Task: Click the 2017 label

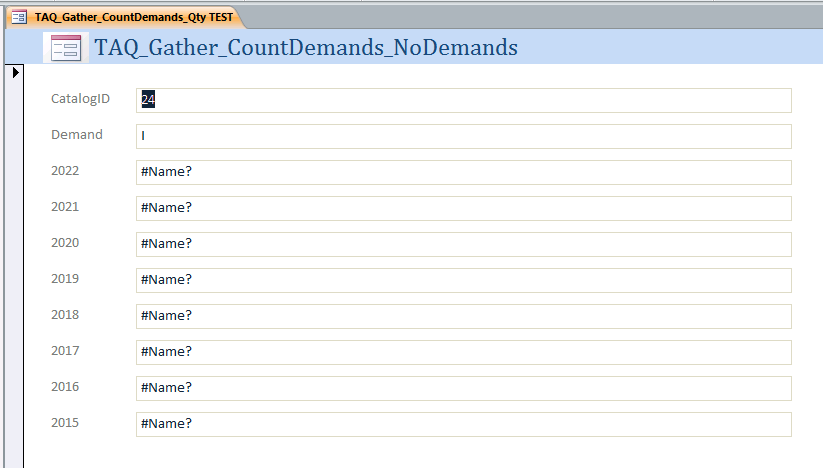Action: [65, 350]
